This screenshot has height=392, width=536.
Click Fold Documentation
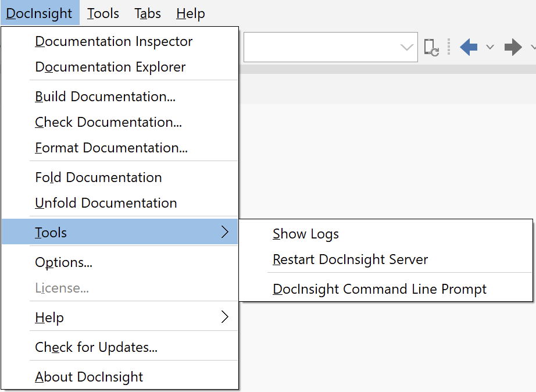point(120,177)
